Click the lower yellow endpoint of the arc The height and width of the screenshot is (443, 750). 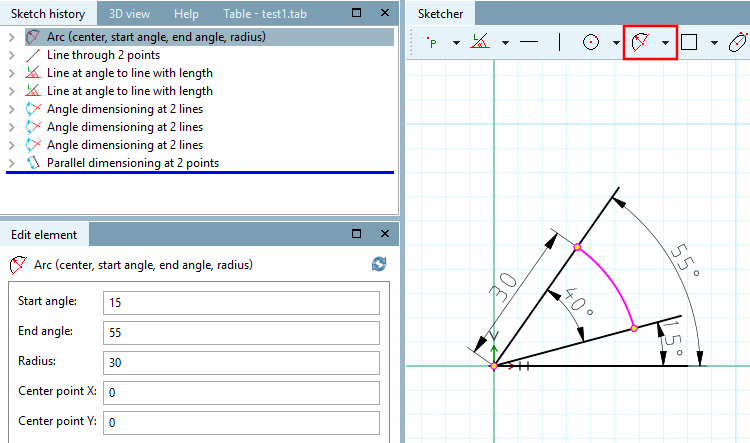pos(634,328)
